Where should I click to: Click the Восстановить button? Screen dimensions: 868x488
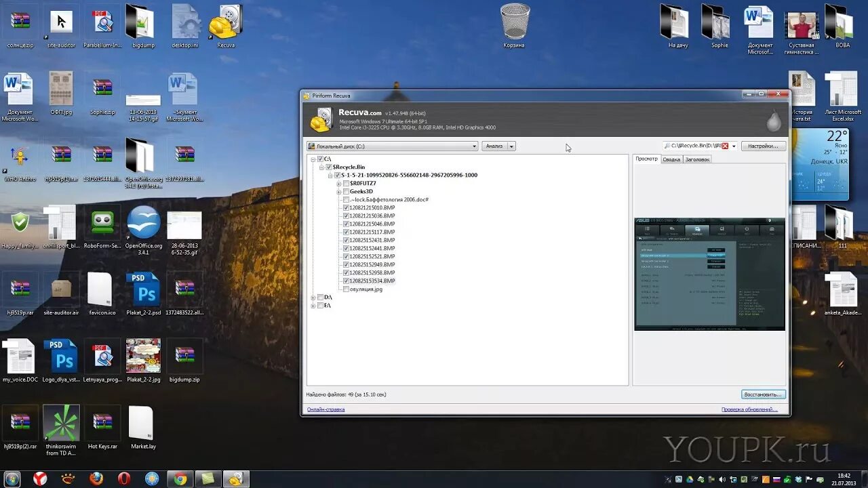click(x=764, y=394)
